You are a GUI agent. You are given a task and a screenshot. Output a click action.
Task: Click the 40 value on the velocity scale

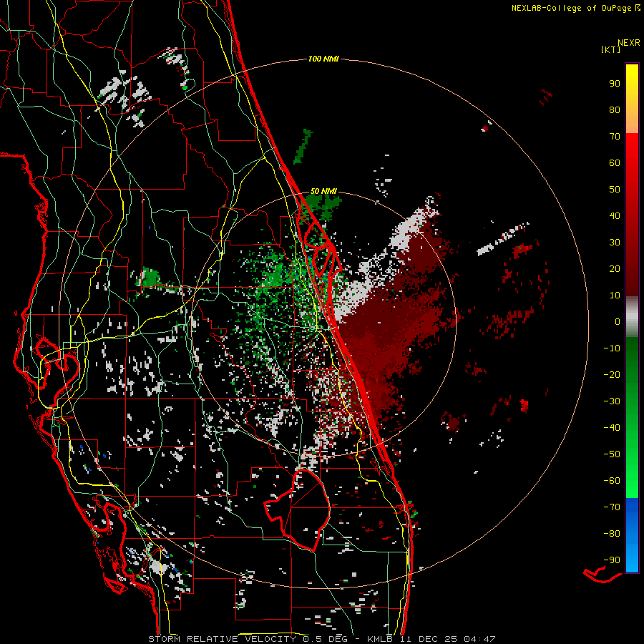tap(615, 216)
